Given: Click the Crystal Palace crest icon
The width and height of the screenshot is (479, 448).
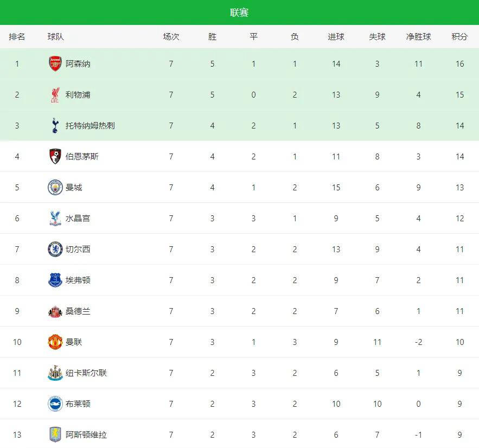Looking at the screenshot, I should (x=55, y=219).
